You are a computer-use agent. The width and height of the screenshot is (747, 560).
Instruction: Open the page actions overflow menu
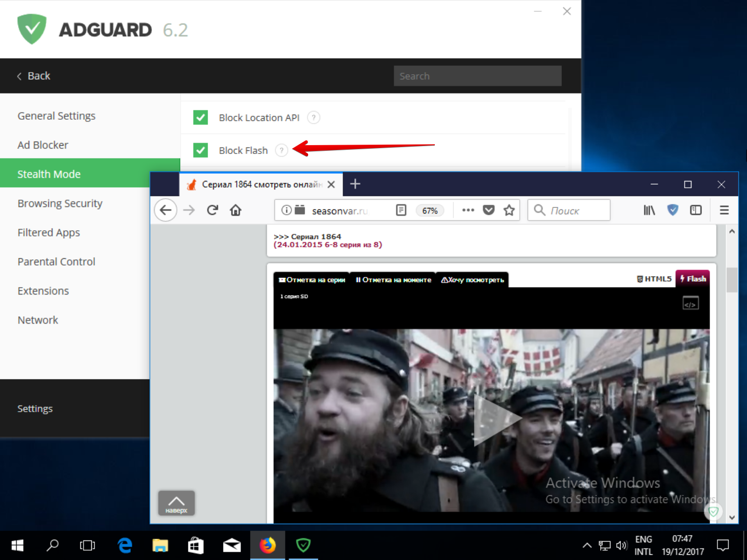tap(468, 210)
